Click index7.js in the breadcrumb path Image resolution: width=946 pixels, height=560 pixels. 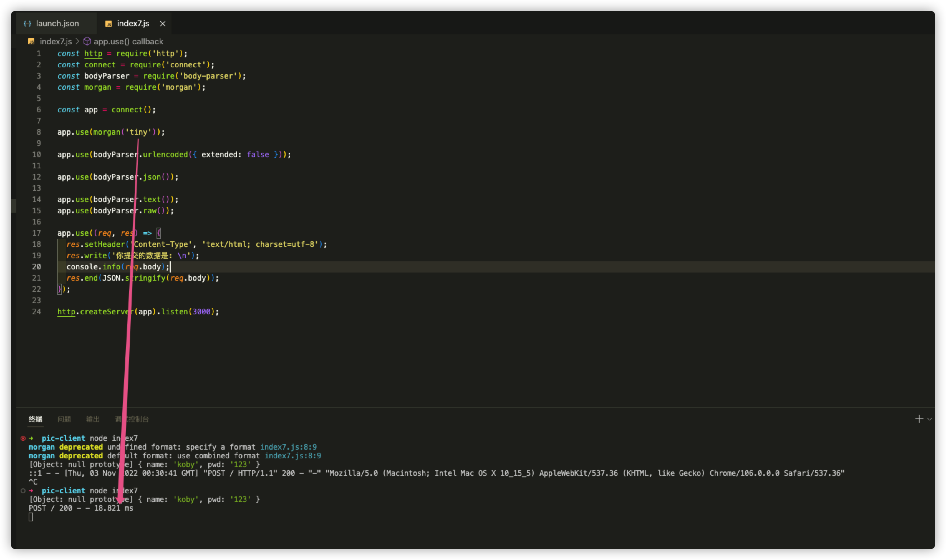pyautogui.click(x=56, y=41)
